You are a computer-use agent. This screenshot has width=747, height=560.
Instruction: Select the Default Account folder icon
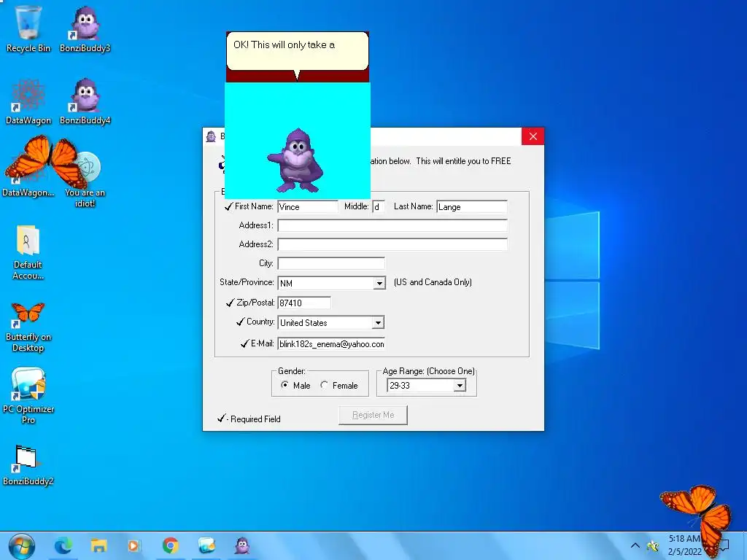click(x=28, y=252)
